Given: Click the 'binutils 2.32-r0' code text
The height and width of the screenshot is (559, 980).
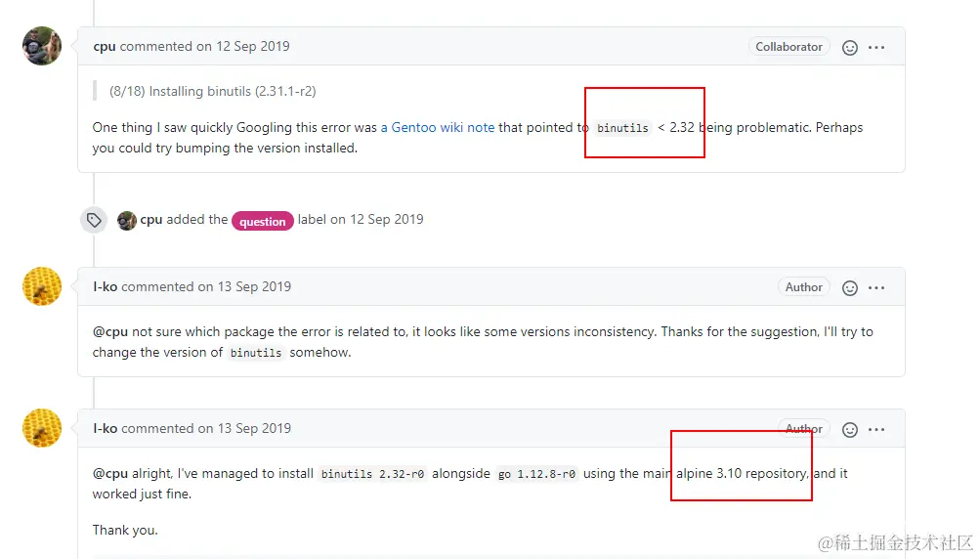Looking at the screenshot, I should tap(372, 474).
